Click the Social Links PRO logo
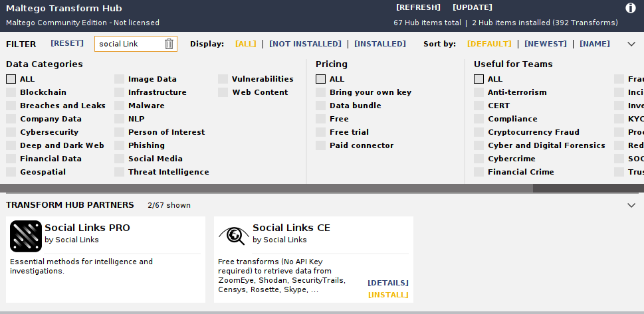This screenshot has width=644, height=314. pyautogui.click(x=26, y=236)
